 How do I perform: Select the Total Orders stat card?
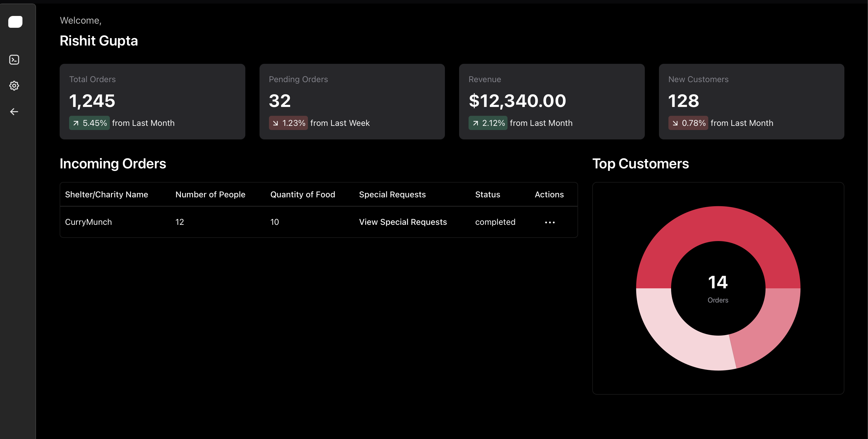coord(152,102)
